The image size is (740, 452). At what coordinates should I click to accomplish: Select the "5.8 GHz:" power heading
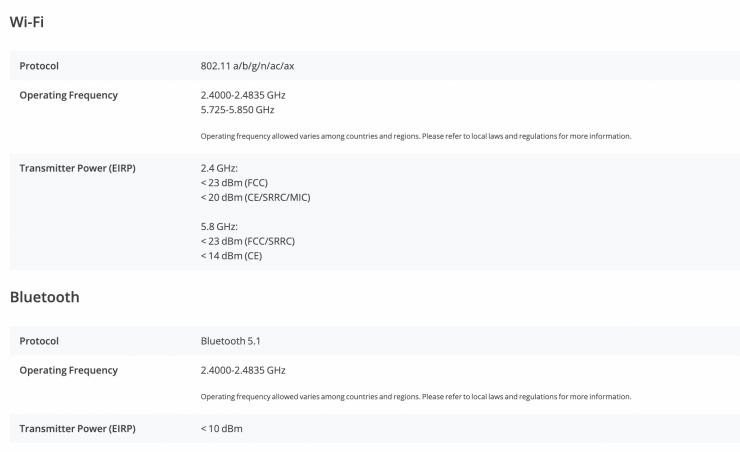pyautogui.click(x=220, y=227)
